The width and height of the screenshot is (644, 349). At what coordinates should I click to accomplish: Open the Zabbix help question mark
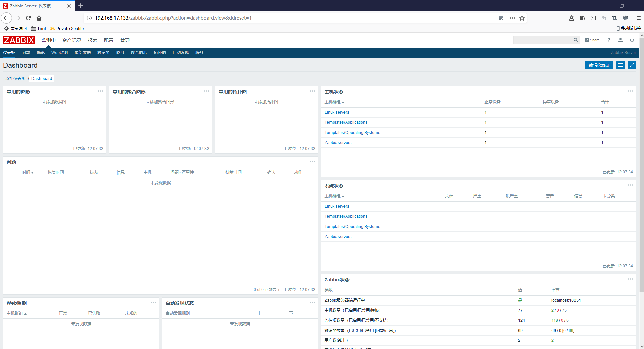[609, 40]
